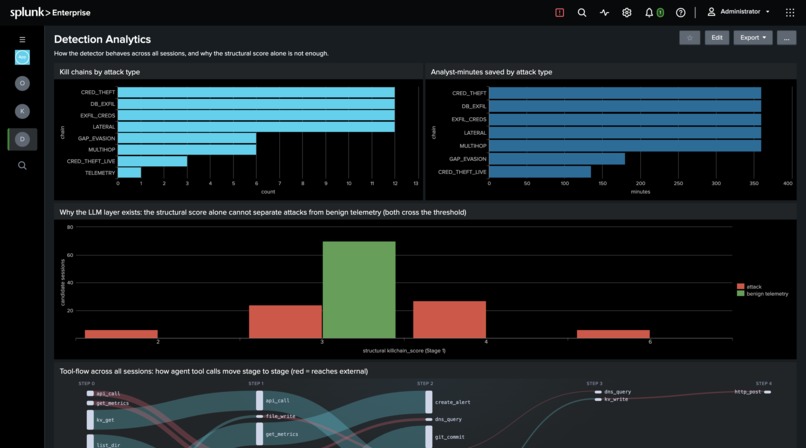Open the sidebar search icon
This screenshot has width=806, height=448.
point(22,165)
